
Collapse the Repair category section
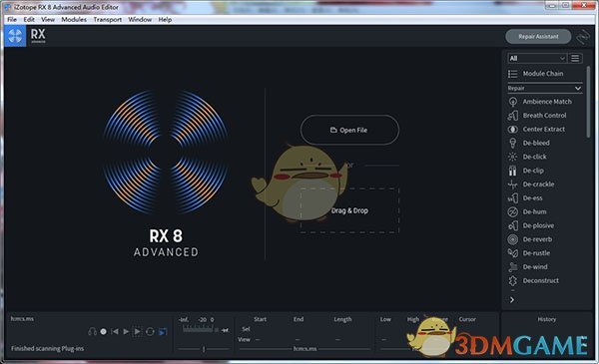578,88
